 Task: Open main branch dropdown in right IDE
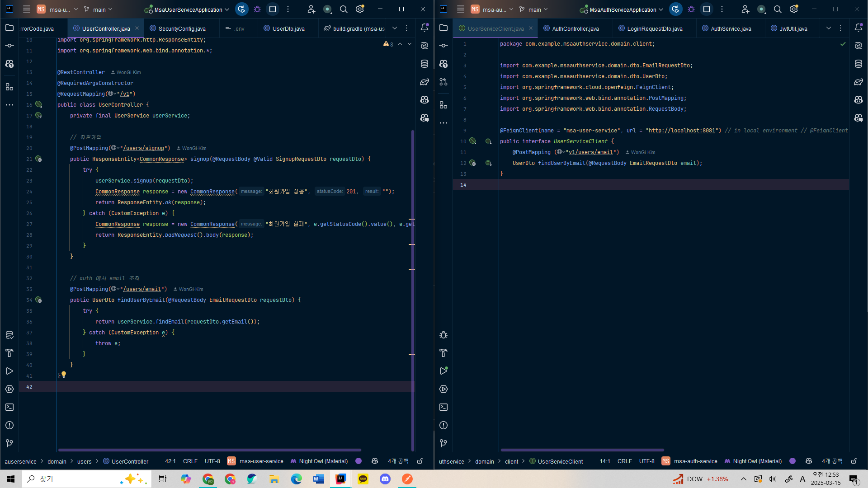coord(534,9)
